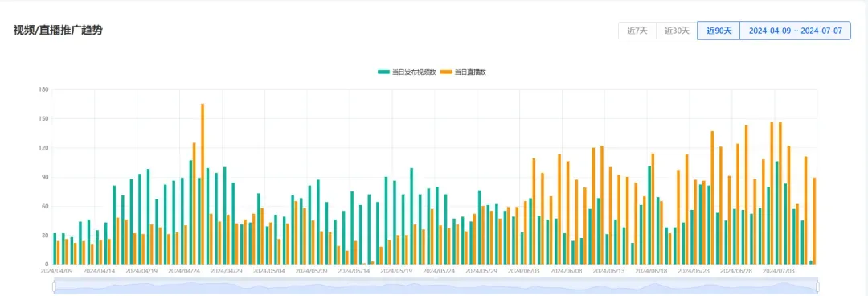The width and height of the screenshot is (868, 296).
Task: Click the 2024/06/28 x-axis label
Action: [x=736, y=271]
